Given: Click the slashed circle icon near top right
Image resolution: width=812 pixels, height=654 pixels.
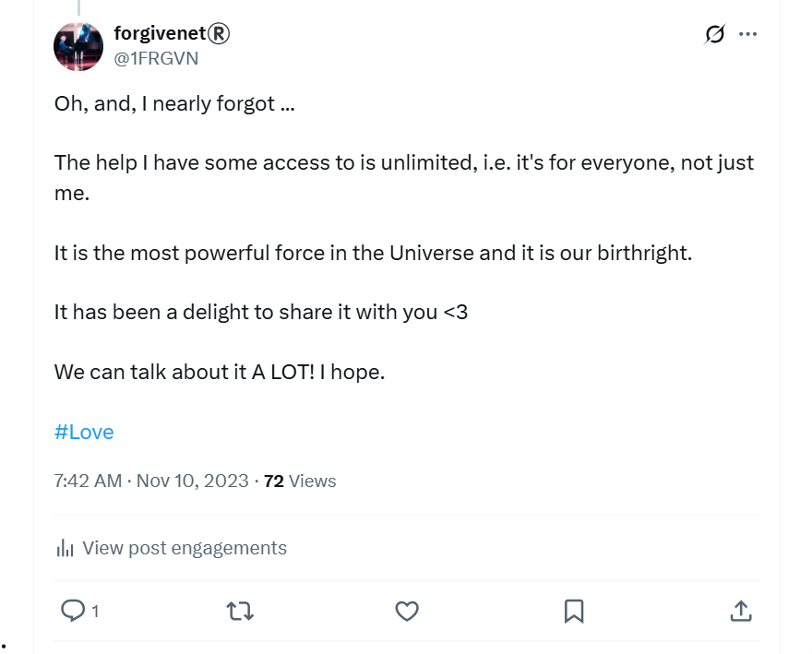Looking at the screenshot, I should pos(714,34).
